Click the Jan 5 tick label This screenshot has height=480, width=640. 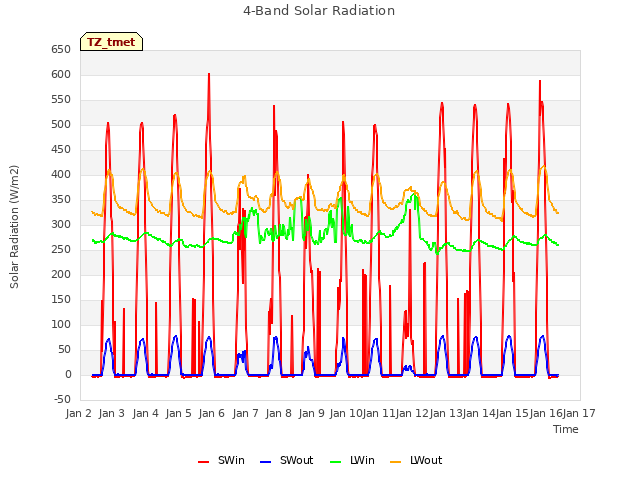click(179, 413)
